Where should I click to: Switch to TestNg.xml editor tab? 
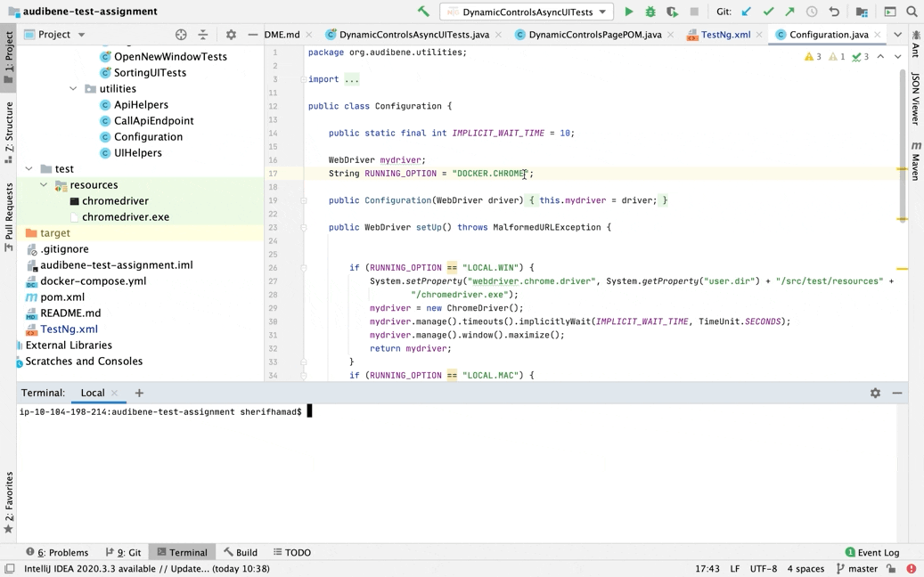pyautogui.click(x=725, y=35)
